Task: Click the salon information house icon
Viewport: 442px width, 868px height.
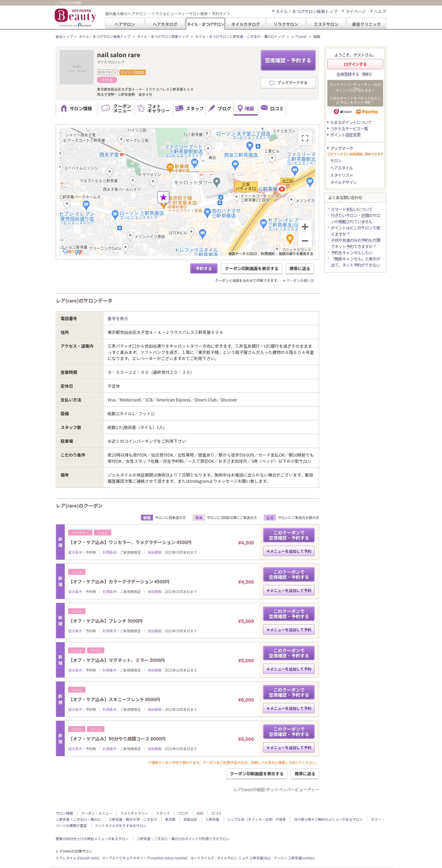Action: pos(64,108)
